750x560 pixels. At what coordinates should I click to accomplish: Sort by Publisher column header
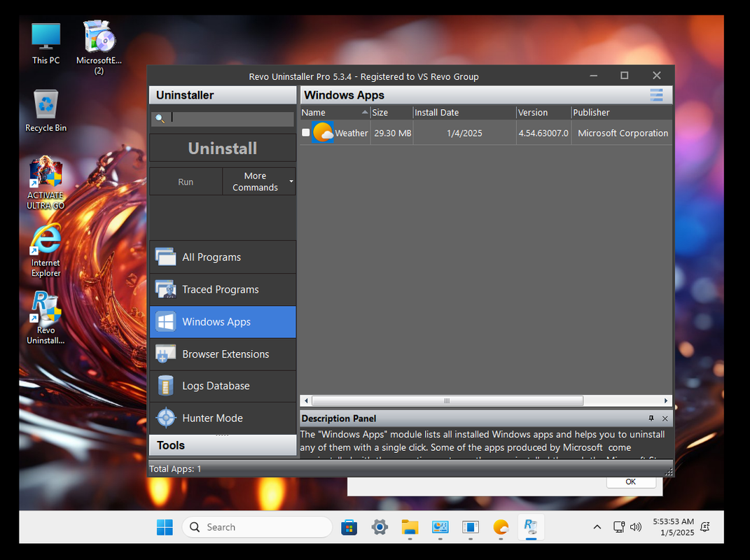[622, 113]
